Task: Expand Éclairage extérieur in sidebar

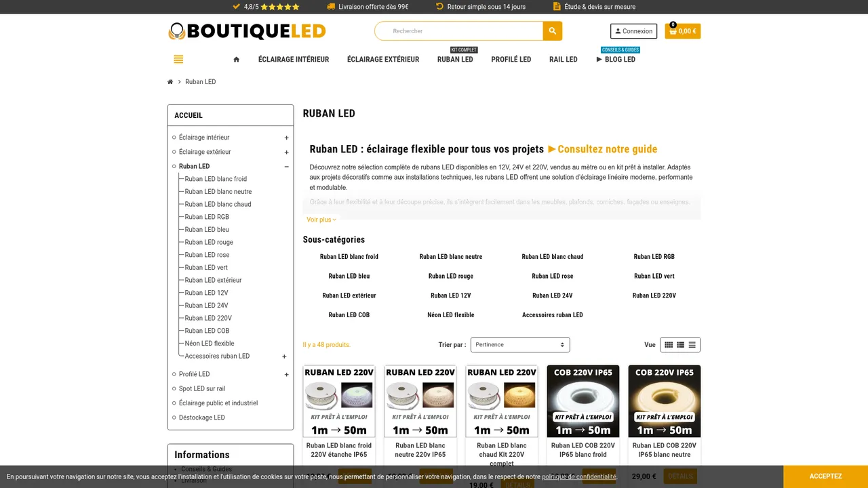Action: (286, 152)
